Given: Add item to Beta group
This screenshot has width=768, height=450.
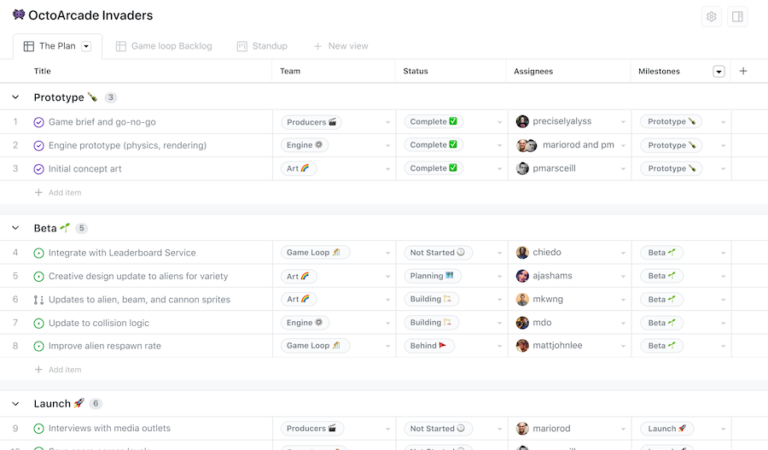Looking at the screenshot, I should [x=58, y=370].
